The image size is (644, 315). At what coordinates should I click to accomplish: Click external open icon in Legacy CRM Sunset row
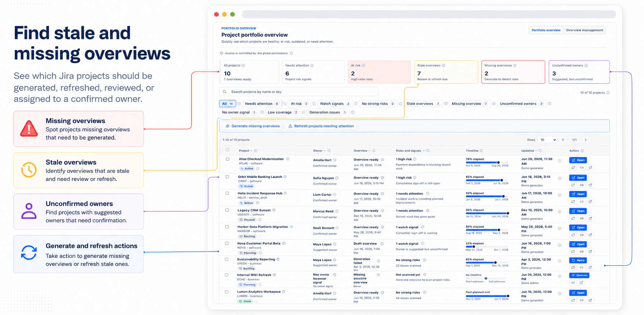[590, 218]
